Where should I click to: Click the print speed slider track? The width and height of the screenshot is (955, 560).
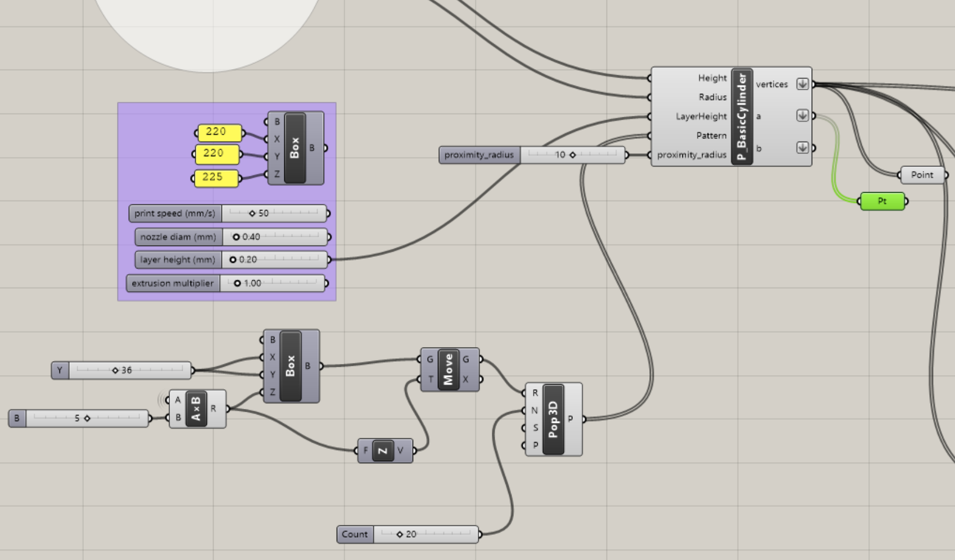[x=274, y=213]
